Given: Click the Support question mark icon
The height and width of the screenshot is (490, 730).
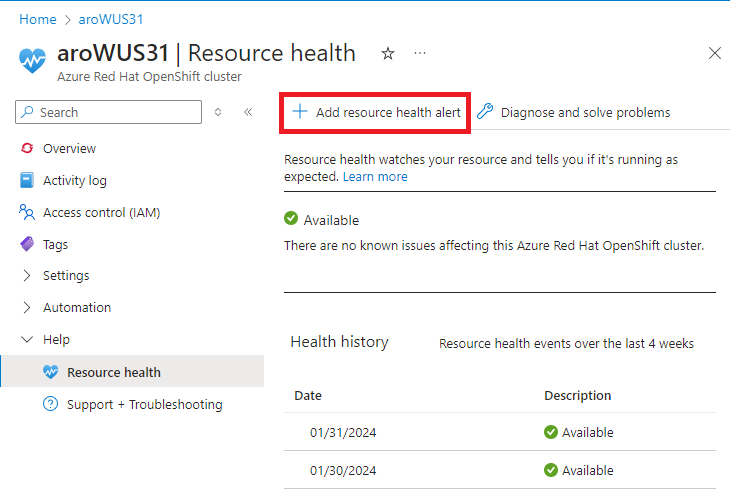Looking at the screenshot, I should tap(50, 404).
